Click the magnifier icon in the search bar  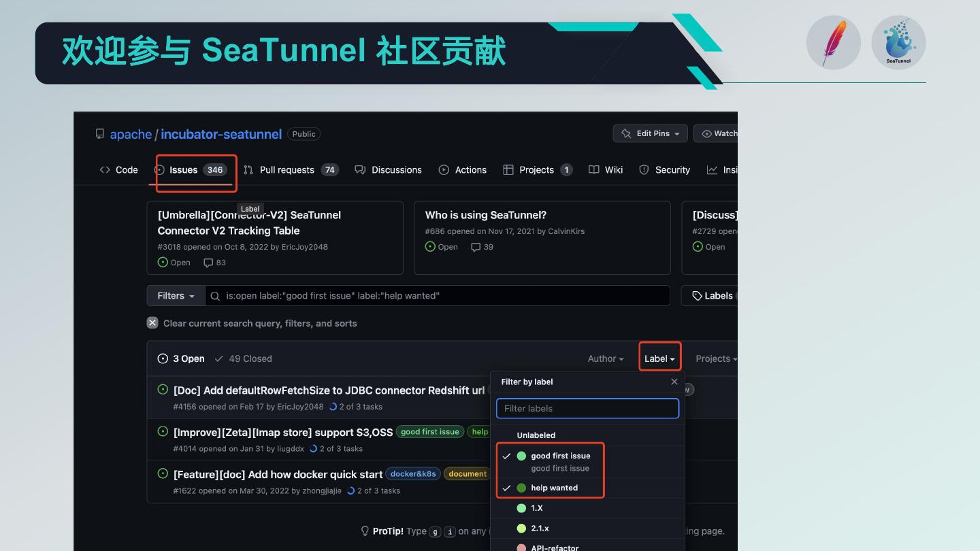coord(215,296)
